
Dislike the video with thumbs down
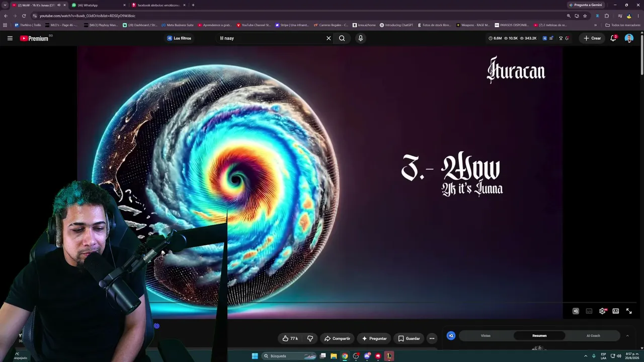tap(310, 339)
